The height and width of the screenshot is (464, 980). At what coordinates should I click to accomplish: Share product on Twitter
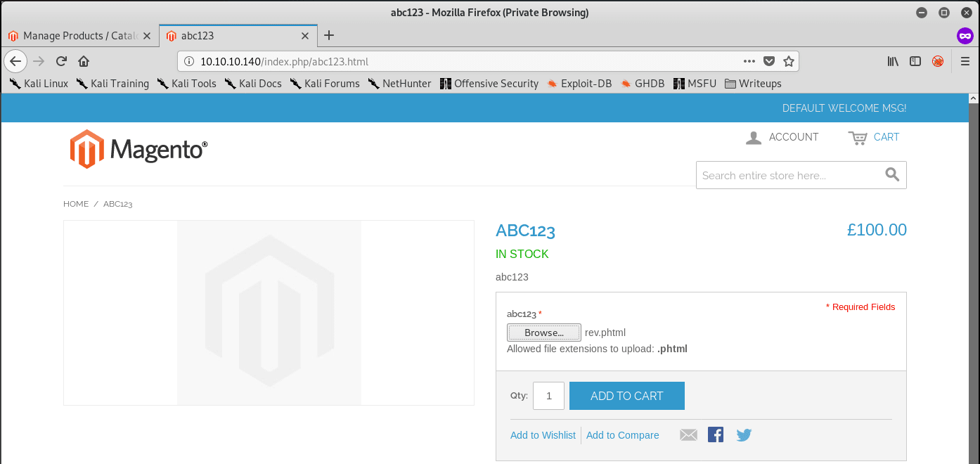[744, 435]
